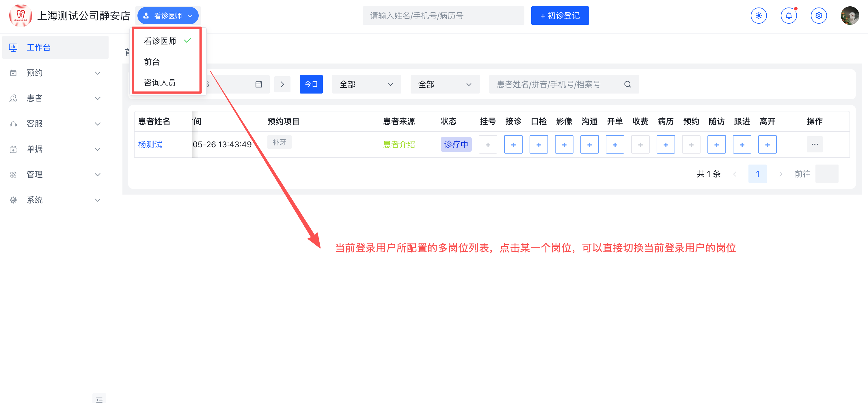
Task: Focus the top name/phone search field
Action: (443, 16)
